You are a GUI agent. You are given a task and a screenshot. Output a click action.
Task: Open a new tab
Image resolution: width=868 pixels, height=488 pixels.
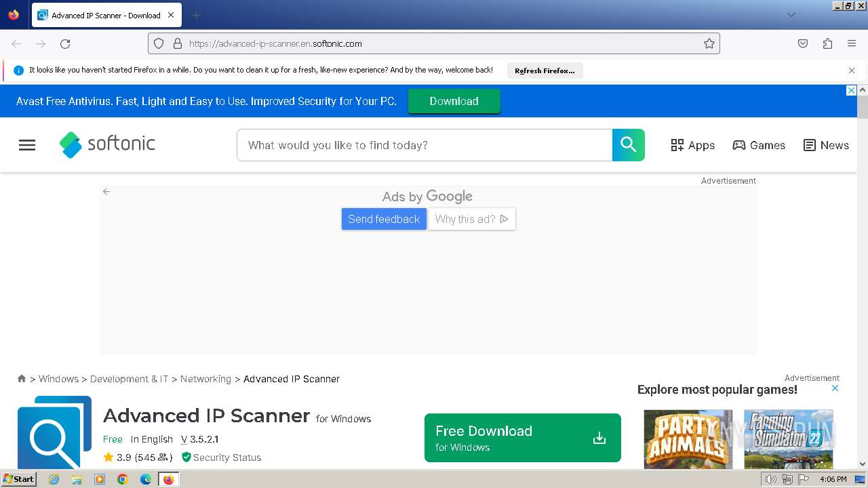point(196,15)
